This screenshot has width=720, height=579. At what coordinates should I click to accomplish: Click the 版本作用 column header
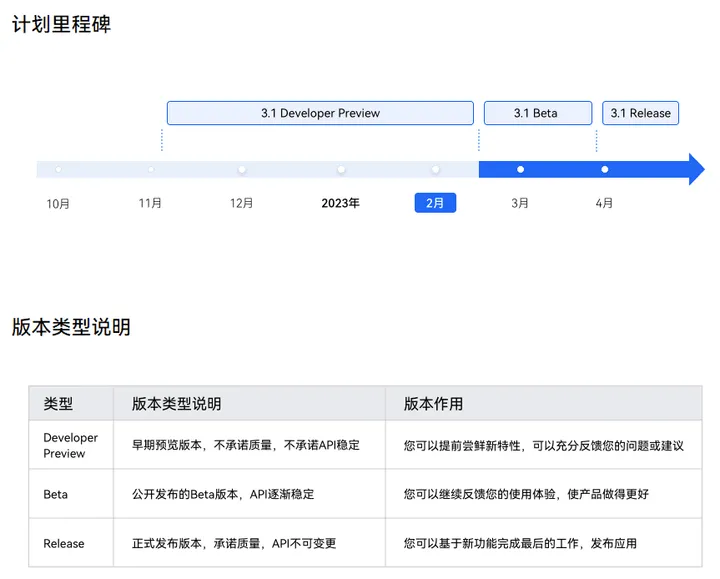click(x=433, y=404)
